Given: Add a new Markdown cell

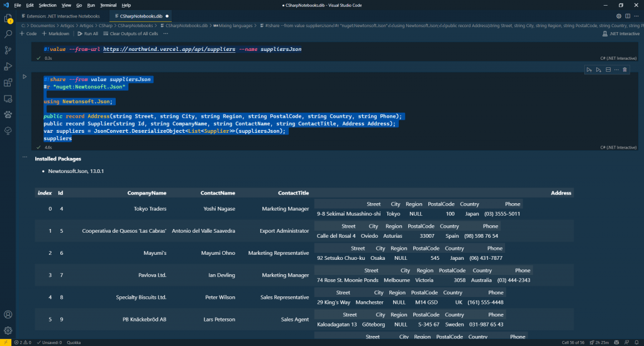Looking at the screenshot, I should (x=56, y=34).
